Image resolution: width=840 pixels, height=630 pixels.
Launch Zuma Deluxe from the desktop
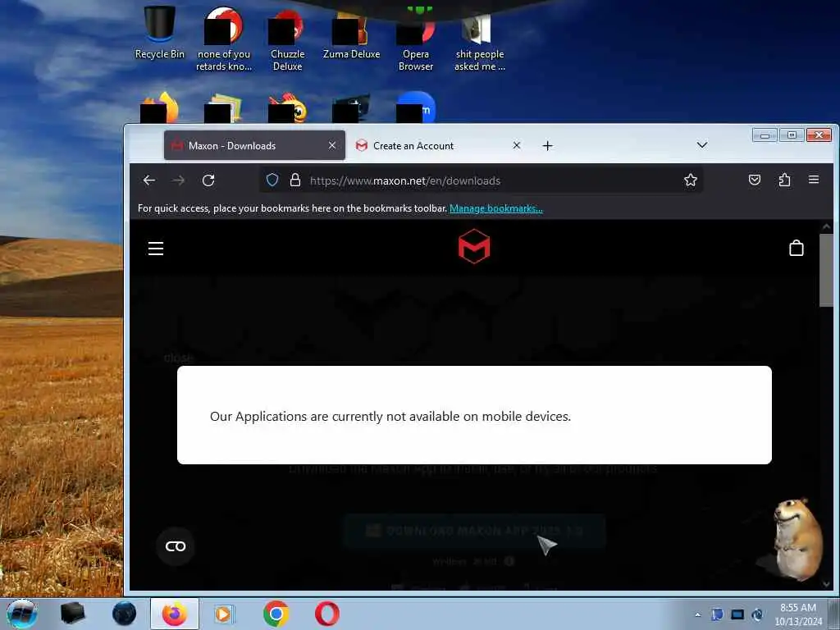coord(351,34)
